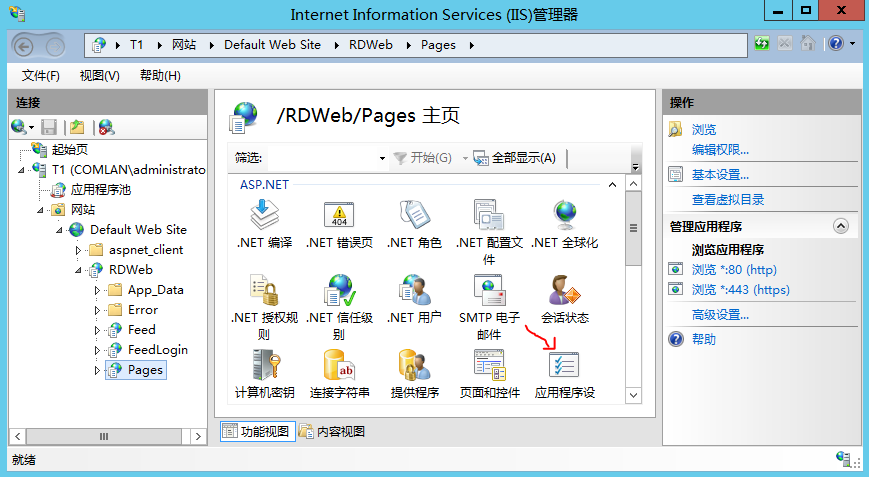Click the Forward navigation arrow
This screenshot has height=477, width=869.
55,47
